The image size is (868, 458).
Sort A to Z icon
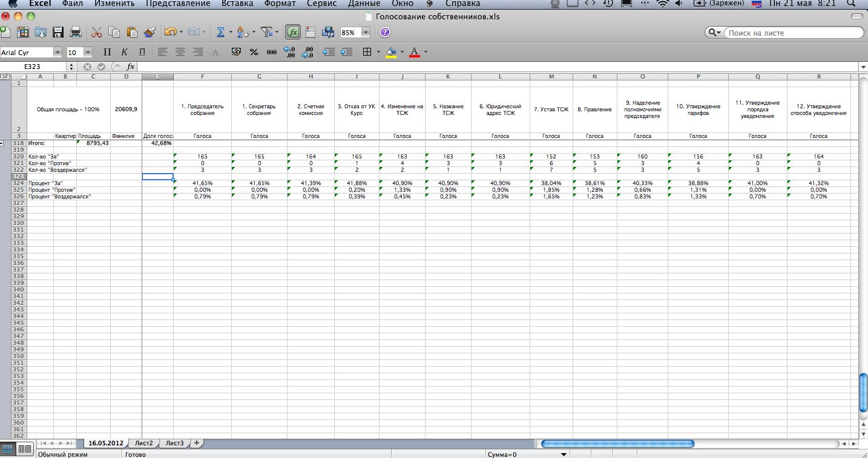click(243, 32)
